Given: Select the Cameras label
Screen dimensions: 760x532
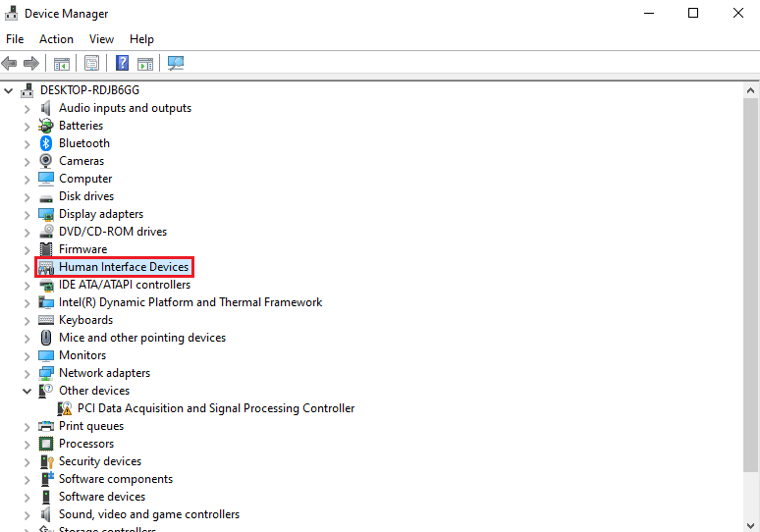Looking at the screenshot, I should tap(81, 161).
